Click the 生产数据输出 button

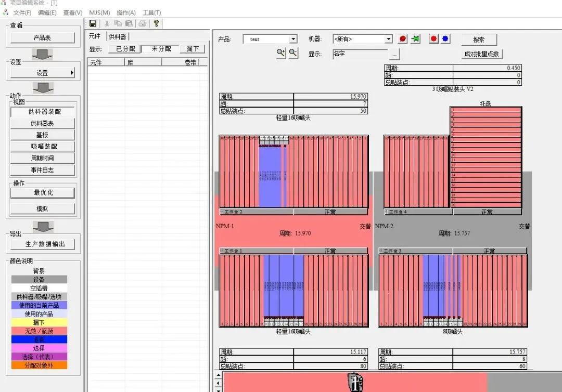43,244
